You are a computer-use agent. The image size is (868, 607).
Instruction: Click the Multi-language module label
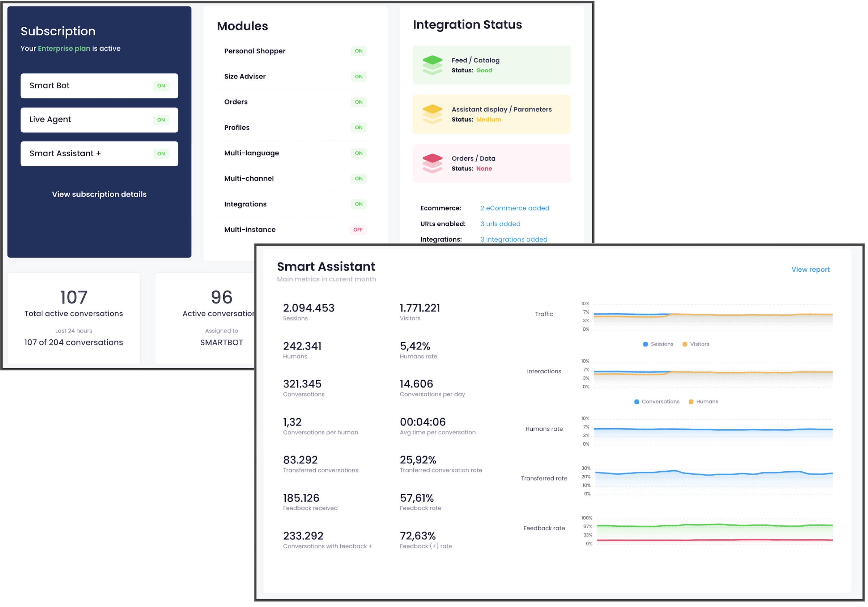[251, 153]
